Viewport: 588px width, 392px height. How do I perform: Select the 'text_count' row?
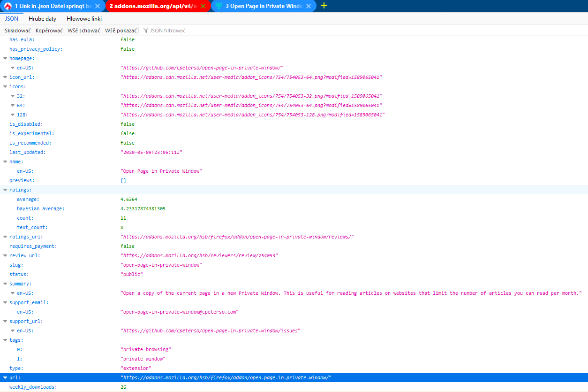tap(294, 227)
